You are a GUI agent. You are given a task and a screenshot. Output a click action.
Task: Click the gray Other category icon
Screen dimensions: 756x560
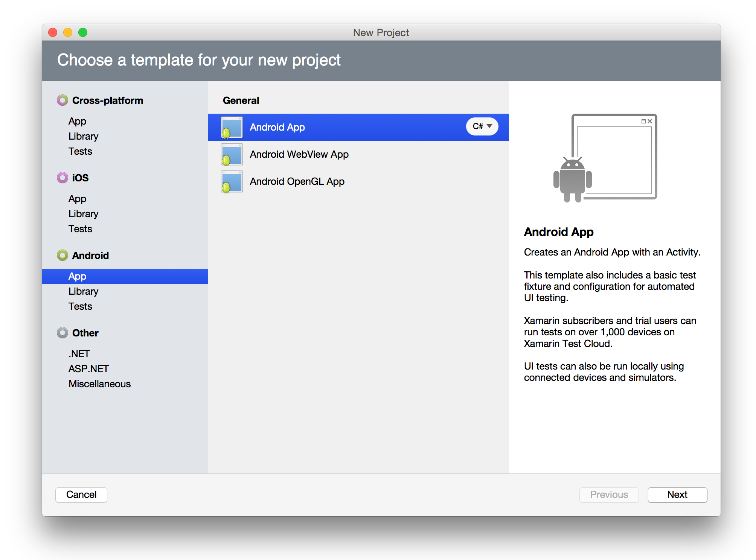point(62,333)
